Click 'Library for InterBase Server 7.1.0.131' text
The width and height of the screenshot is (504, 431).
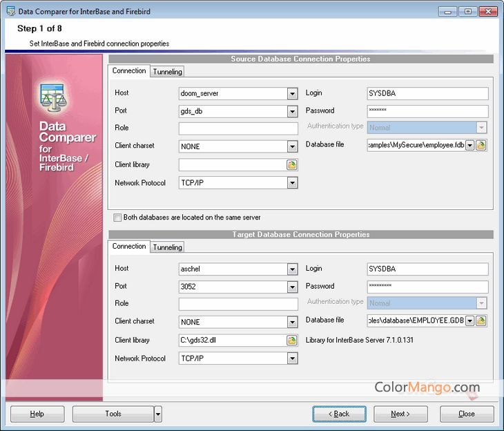359,341
